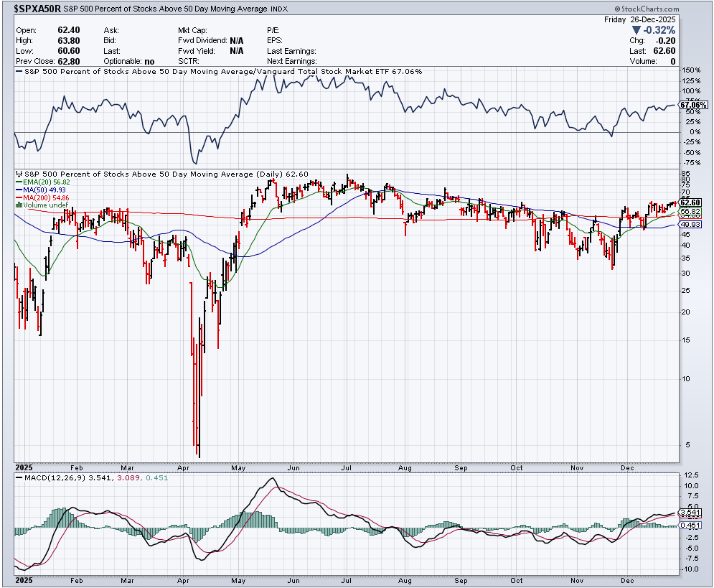714x588 pixels.
Task: Select the 3.541 MACD value tag on right axis
Action: [689, 512]
